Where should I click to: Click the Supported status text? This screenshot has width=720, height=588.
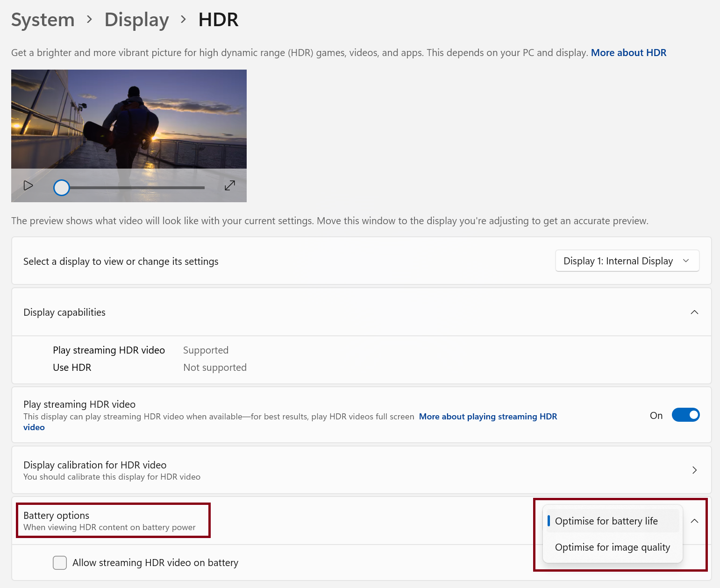[206, 350]
